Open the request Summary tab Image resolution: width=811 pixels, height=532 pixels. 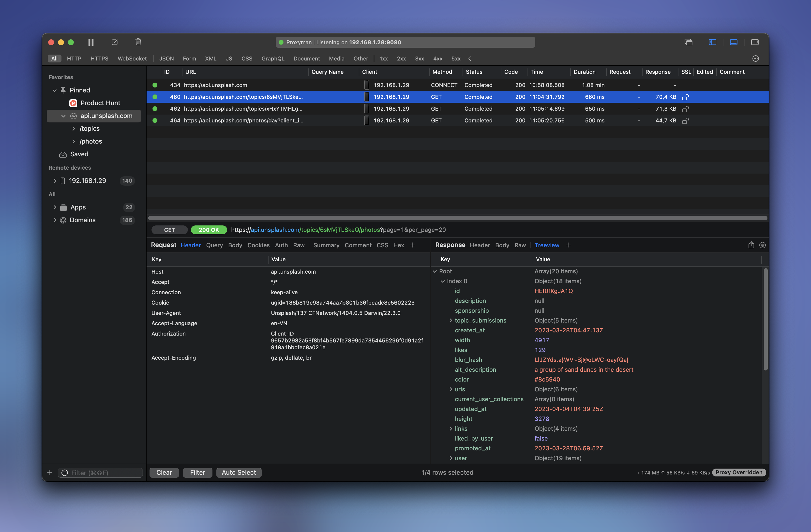pyautogui.click(x=326, y=245)
